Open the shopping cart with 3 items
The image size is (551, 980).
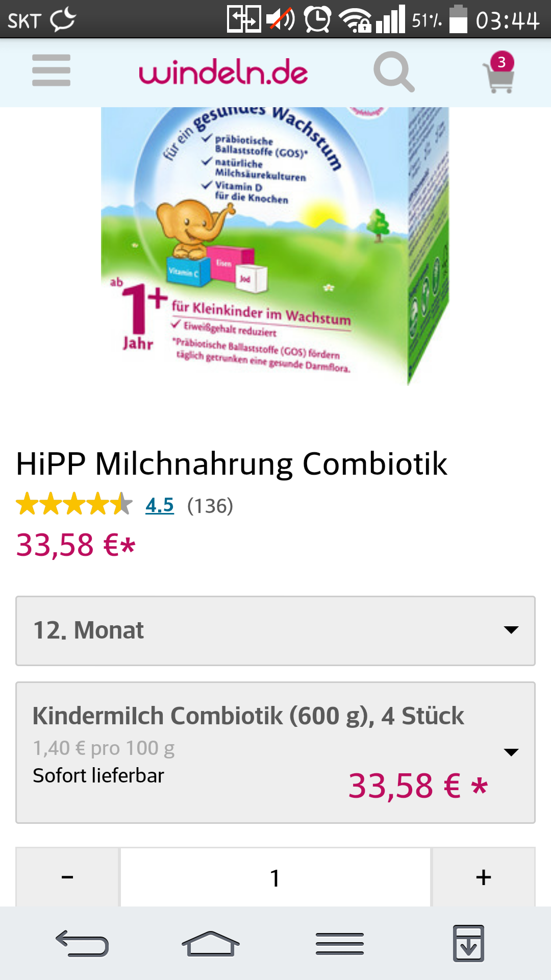[x=499, y=72]
